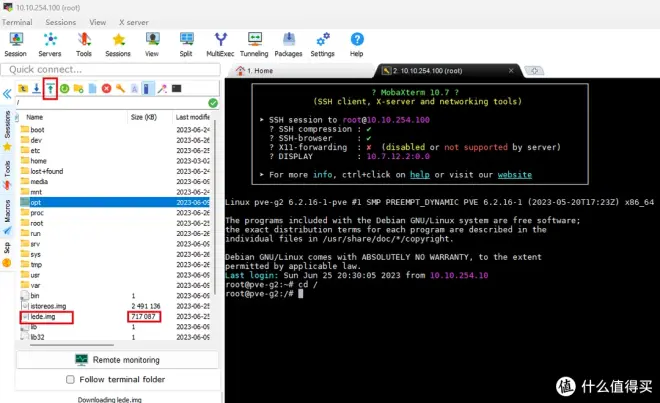The image size is (660, 403).
Task: Click the Quick connect field
Action: pyautogui.click(x=110, y=69)
